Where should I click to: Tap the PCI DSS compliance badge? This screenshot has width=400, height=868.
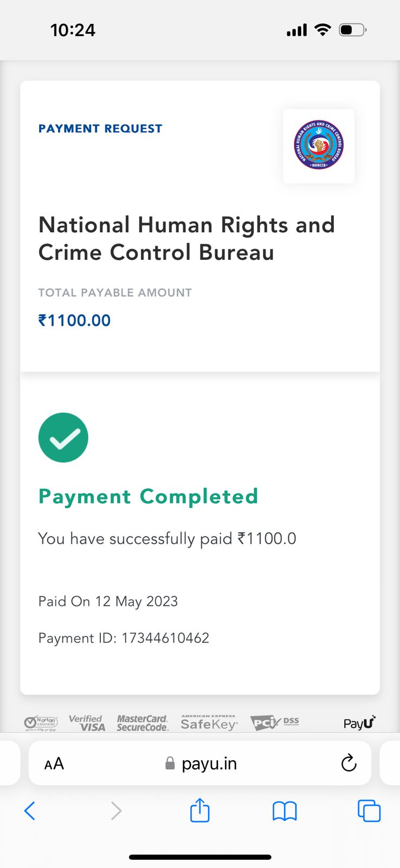click(275, 723)
